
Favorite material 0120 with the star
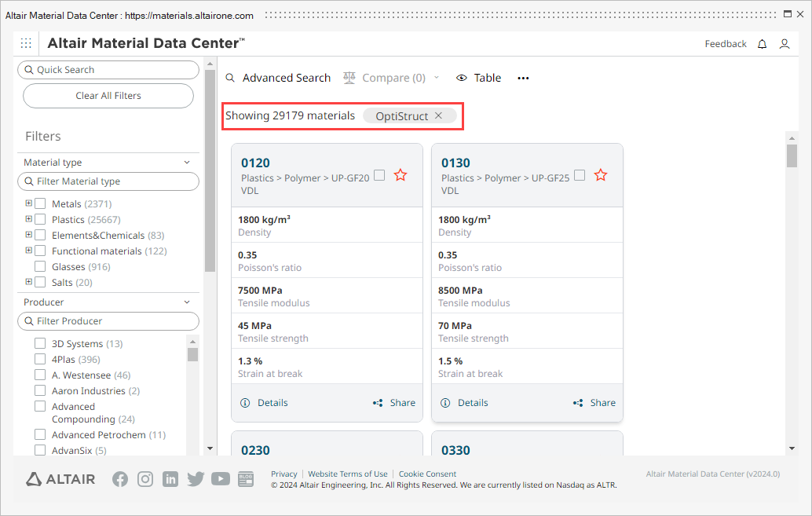[401, 175]
